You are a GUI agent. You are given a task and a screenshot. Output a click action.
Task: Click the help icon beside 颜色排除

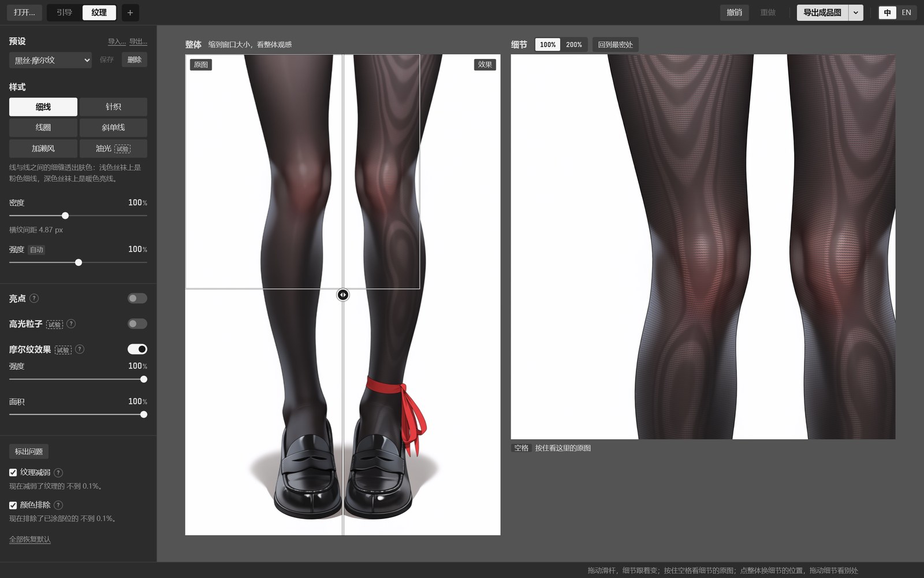point(58,505)
